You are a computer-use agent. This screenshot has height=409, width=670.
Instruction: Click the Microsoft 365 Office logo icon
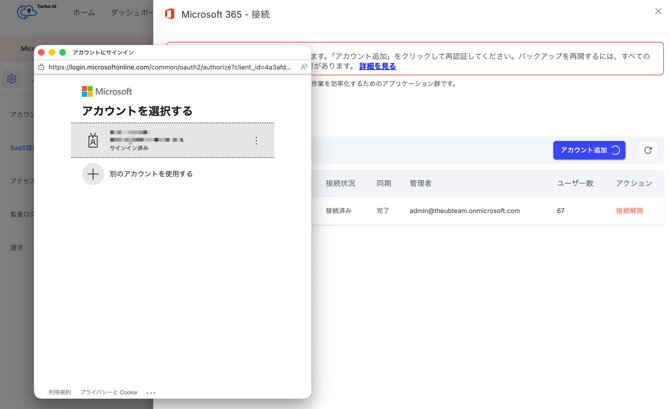tap(169, 14)
